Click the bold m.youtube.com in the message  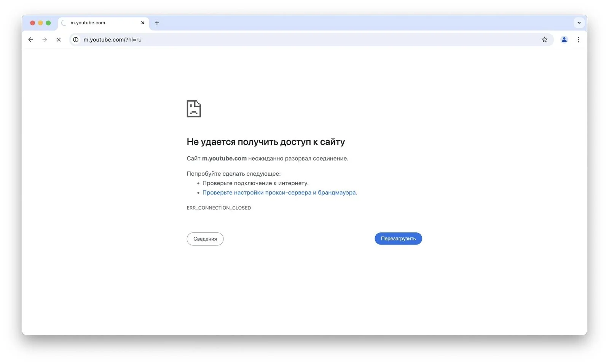click(x=224, y=158)
